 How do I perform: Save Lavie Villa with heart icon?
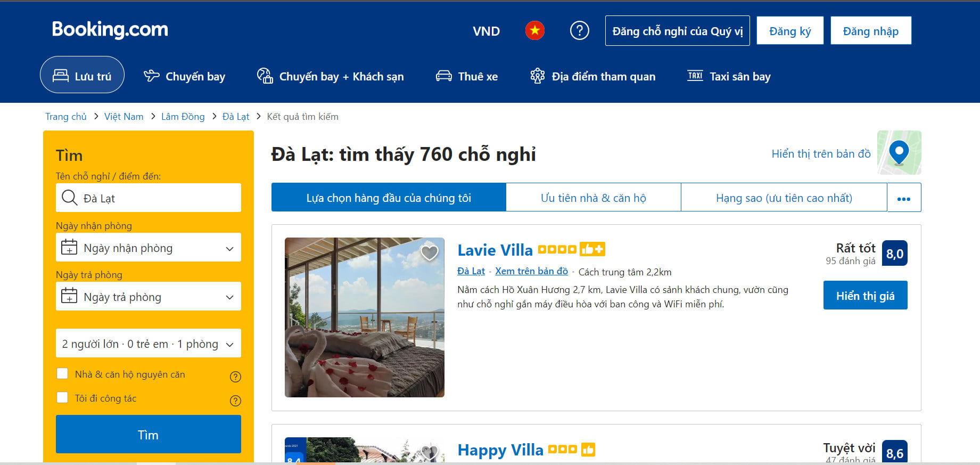[430, 252]
